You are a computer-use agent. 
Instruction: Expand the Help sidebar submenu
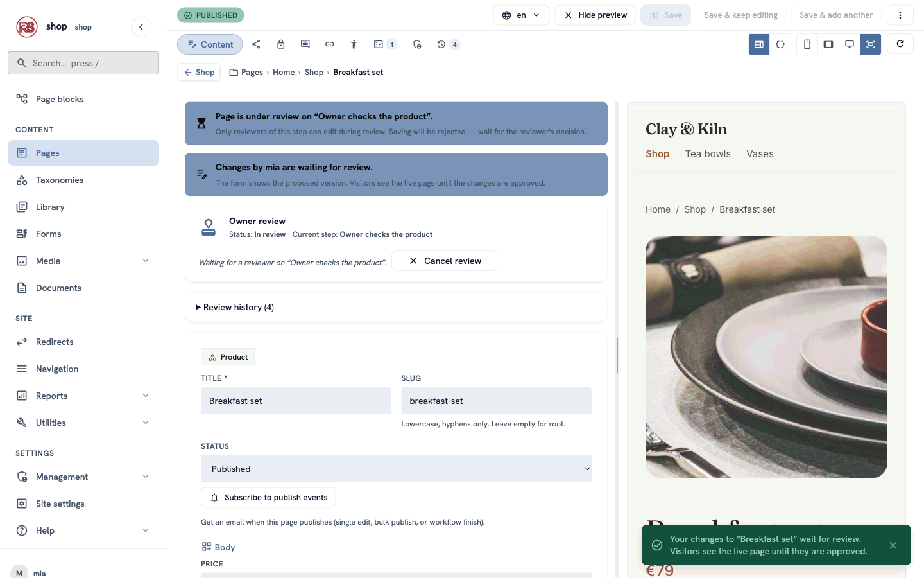(x=146, y=530)
